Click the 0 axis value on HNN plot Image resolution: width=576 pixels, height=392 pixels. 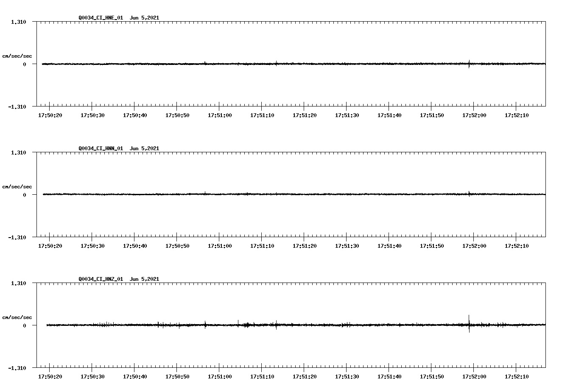click(x=25, y=195)
